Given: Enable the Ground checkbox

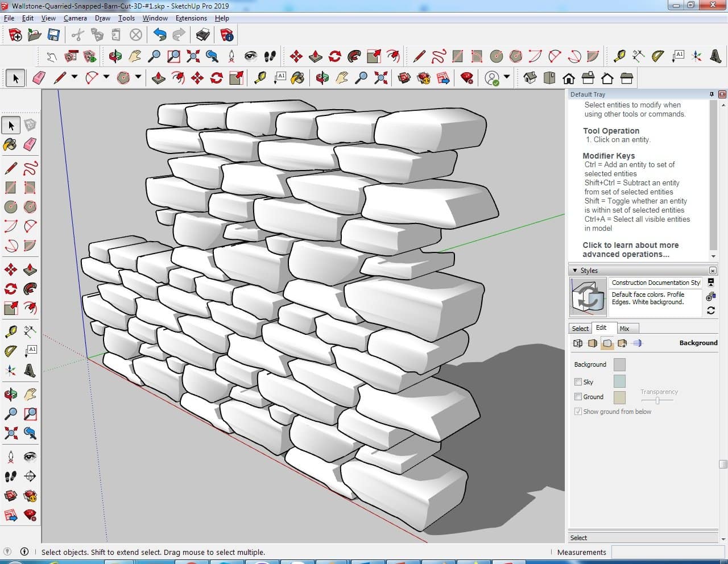Looking at the screenshot, I should pos(578,397).
